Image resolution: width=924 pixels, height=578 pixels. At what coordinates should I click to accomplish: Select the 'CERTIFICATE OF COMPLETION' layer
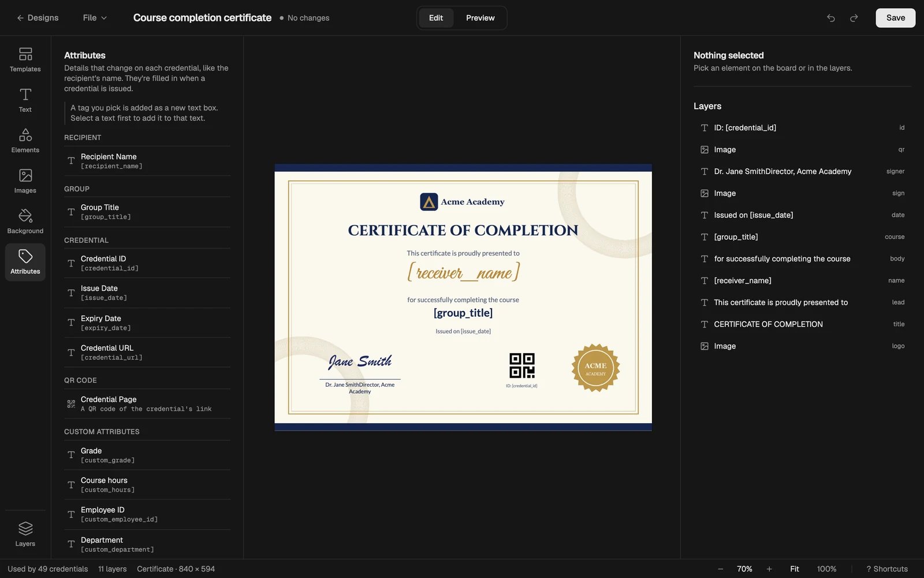(x=802, y=324)
